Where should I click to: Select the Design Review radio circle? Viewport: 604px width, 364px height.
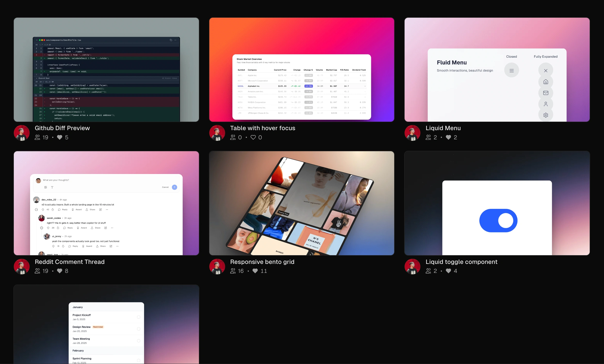139,329
